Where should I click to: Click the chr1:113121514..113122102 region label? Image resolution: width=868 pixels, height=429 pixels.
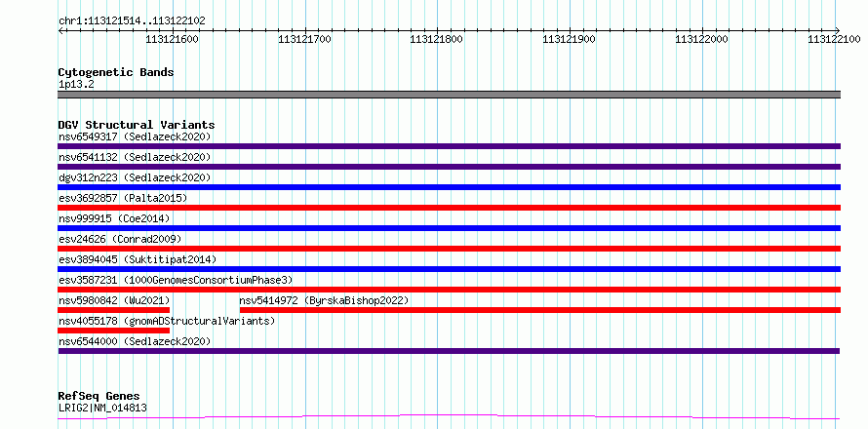tap(132, 21)
